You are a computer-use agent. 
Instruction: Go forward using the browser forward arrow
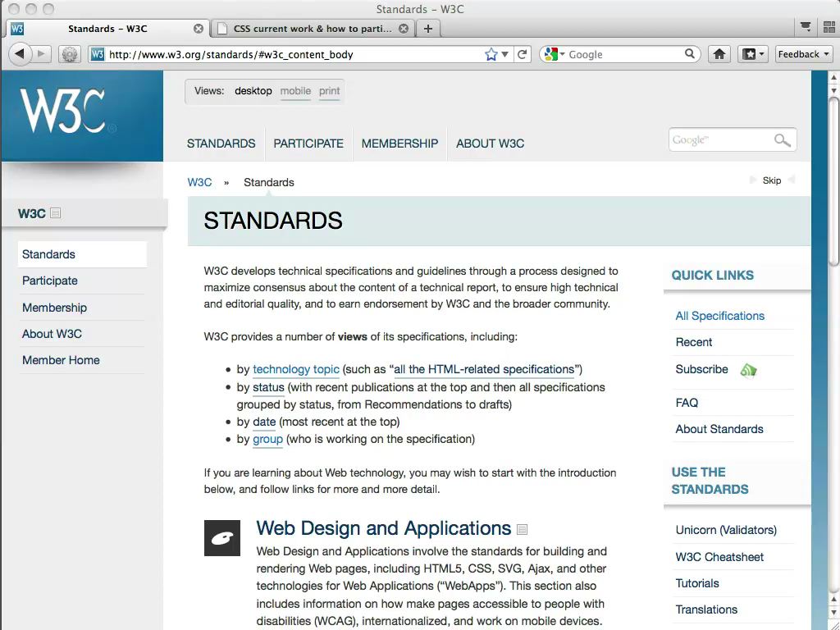point(41,54)
